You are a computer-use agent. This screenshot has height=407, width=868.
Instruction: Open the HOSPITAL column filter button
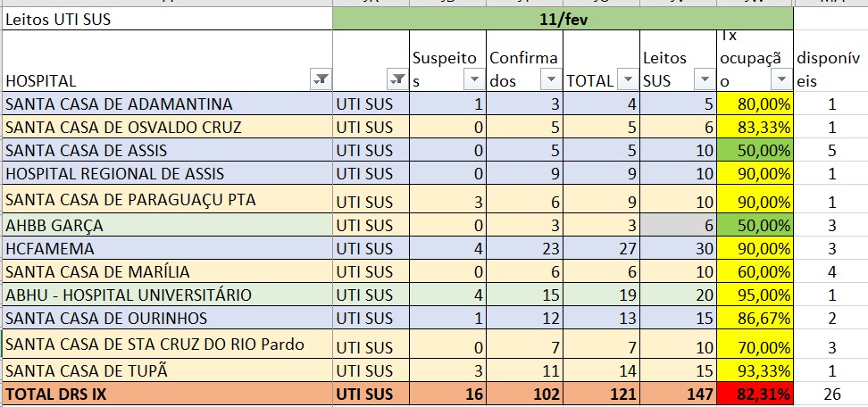point(321,80)
